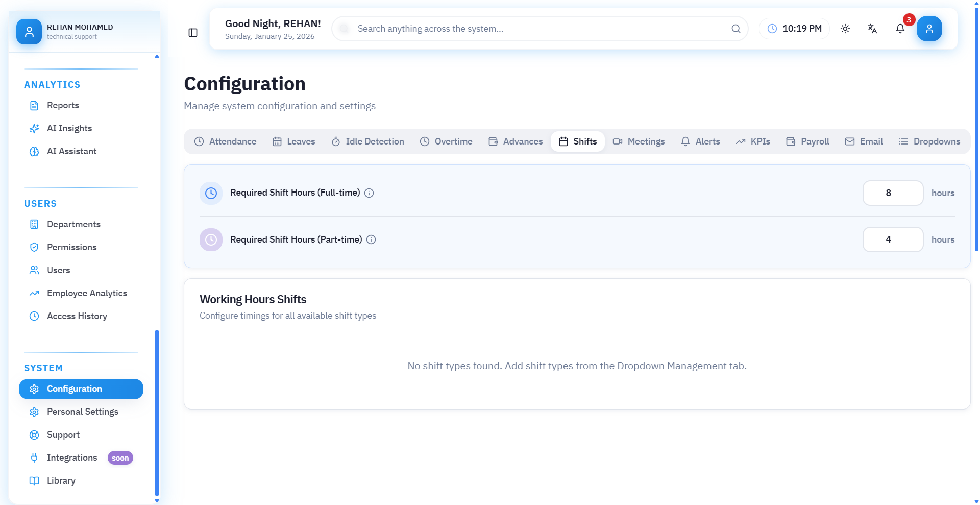Open the language translation icon

point(872,29)
